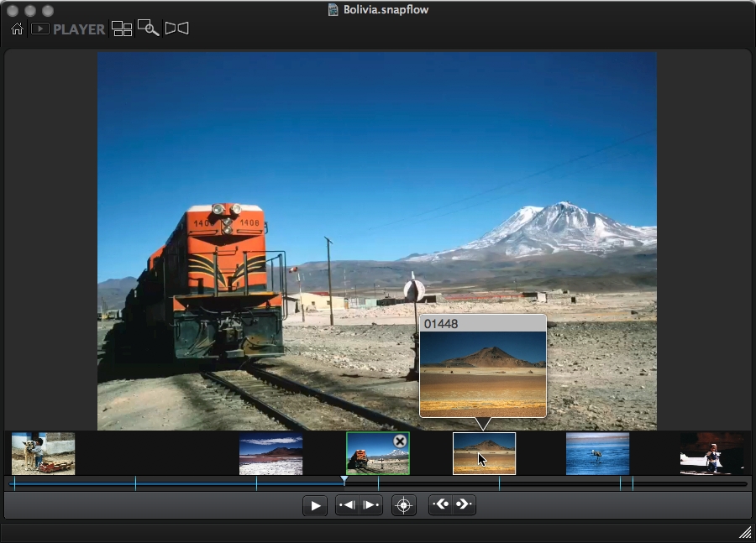This screenshot has height=543, width=756.
Task: Select the child in snow thumbnail
Action: (x=711, y=453)
